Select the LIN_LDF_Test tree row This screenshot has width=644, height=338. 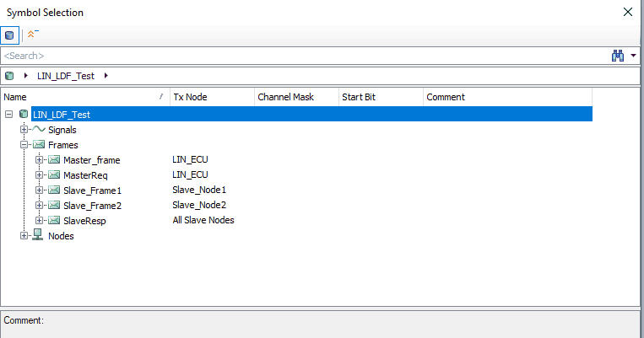coord(311,114)
